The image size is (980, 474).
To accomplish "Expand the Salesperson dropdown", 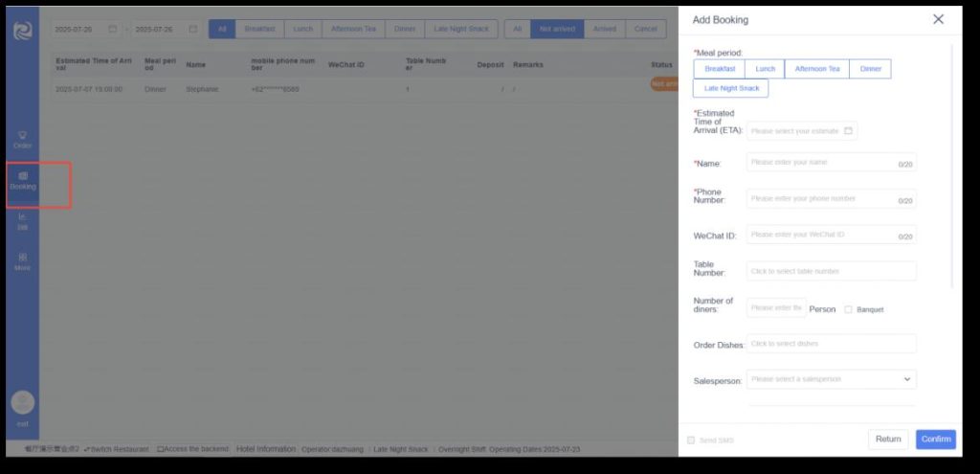I will coord(906,379).
